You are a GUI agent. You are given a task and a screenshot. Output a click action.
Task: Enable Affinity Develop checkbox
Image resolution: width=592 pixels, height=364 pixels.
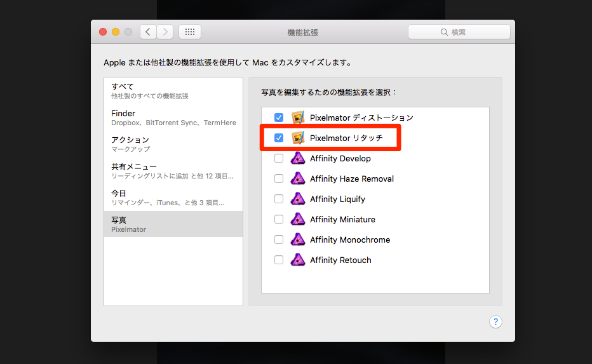[279, 158]
